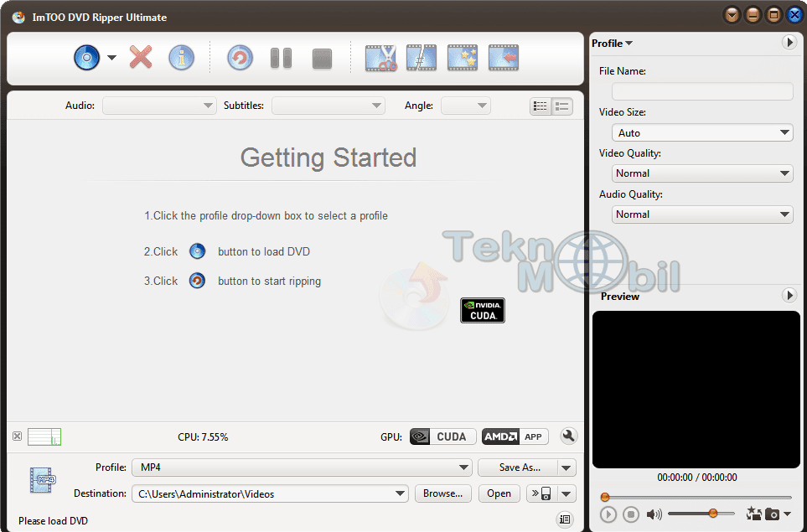Mute the preview speaker icon

(x=654, y=514)
